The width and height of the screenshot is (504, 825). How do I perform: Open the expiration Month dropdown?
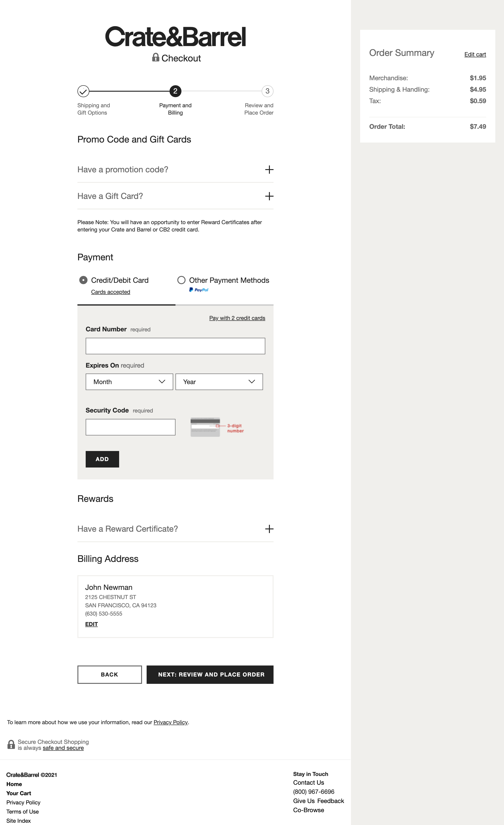point(129,382)
